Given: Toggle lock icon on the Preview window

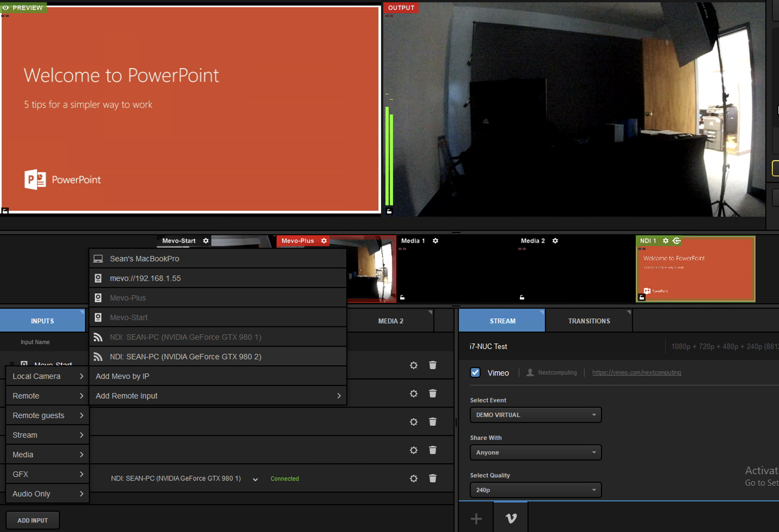Looking at the screenshot, I should pyautogui.click(x=5, y=211).
